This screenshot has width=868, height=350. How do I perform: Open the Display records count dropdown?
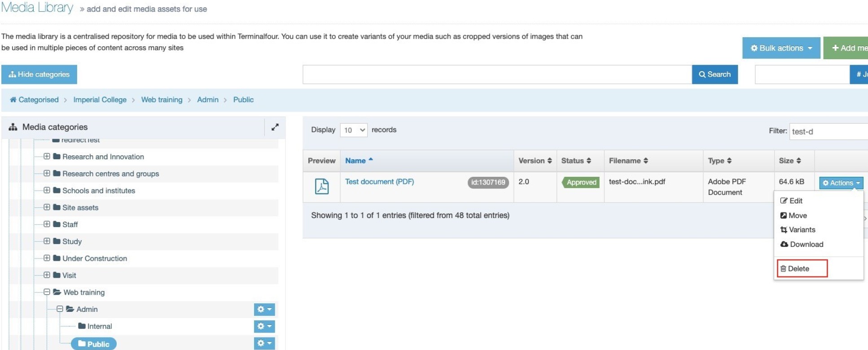tap(354, 130)
